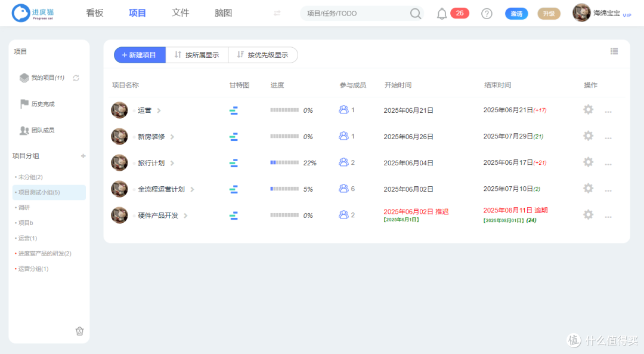Open the 项目 tab
This screenshot has height=354, width=644.
137,13
